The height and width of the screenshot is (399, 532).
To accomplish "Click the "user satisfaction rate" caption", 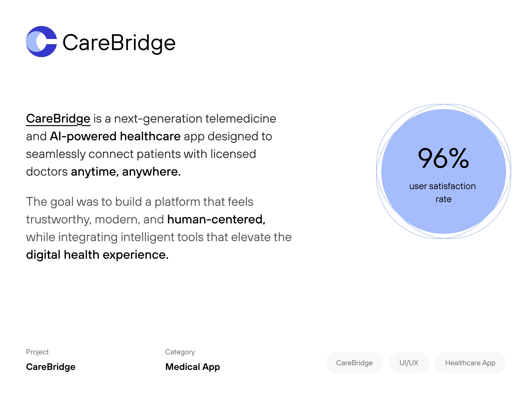I will 443,192.
